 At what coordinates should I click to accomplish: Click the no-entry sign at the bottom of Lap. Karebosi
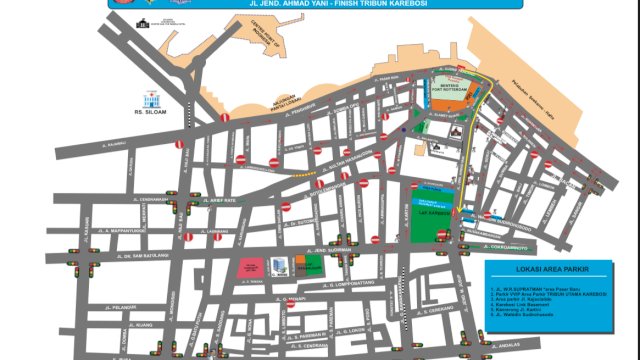[442, 234]
